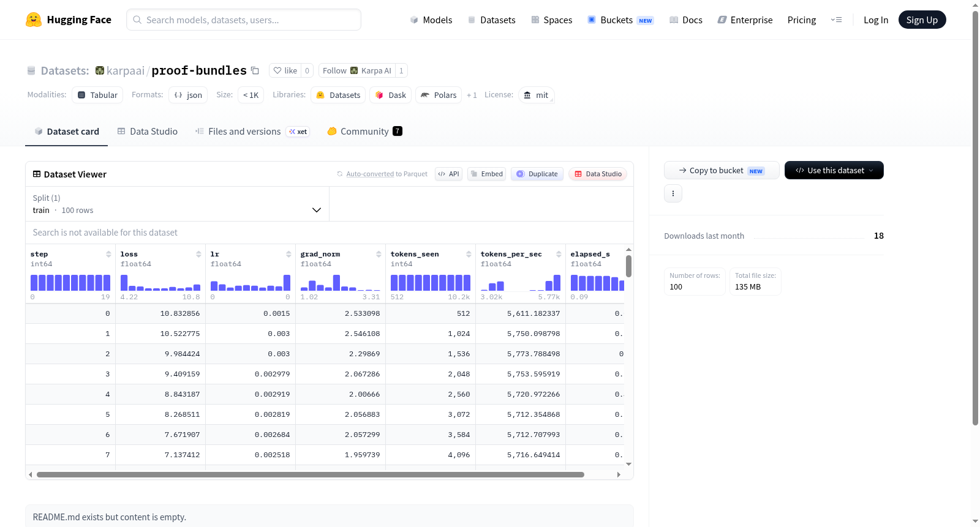Expand the Use this dataset dropdown
Image resolution: width=980 pixels, height=527 pixels.
[834, 170]
